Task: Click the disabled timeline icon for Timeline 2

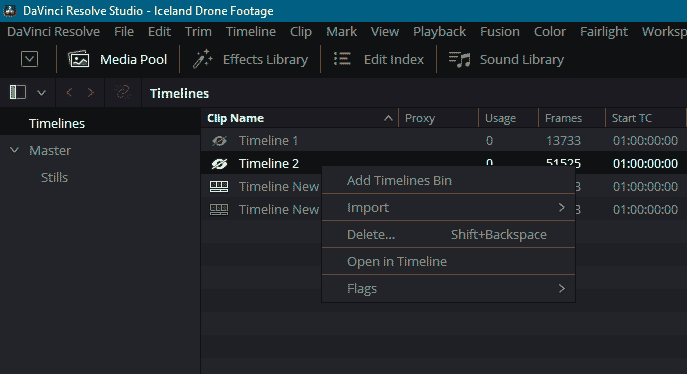Action: [x=219, y=164]
